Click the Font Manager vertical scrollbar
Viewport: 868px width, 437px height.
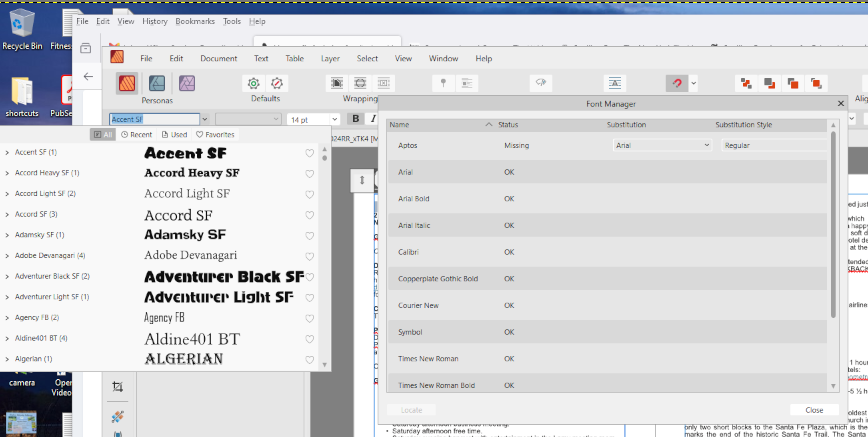point(833,225)
